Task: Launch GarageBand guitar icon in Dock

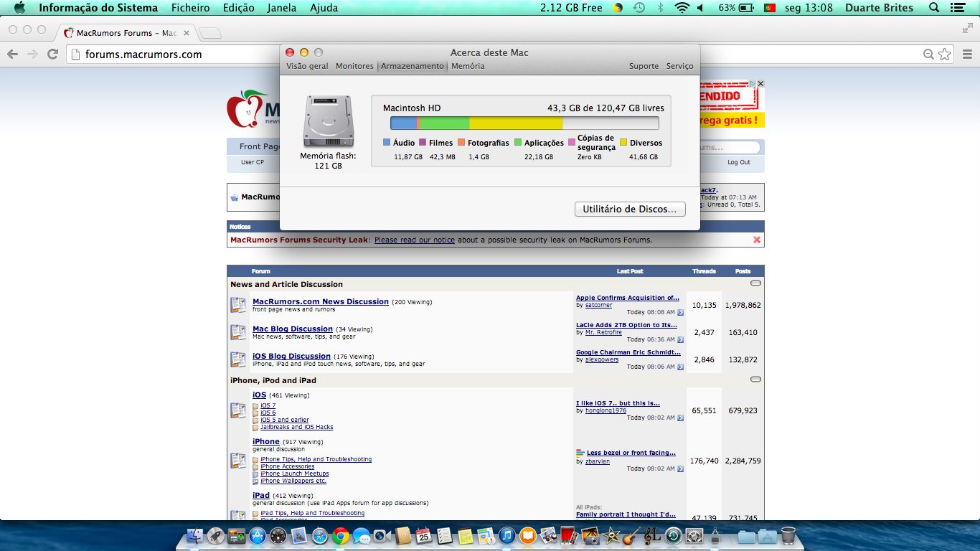Action: [x=631, y=536]
